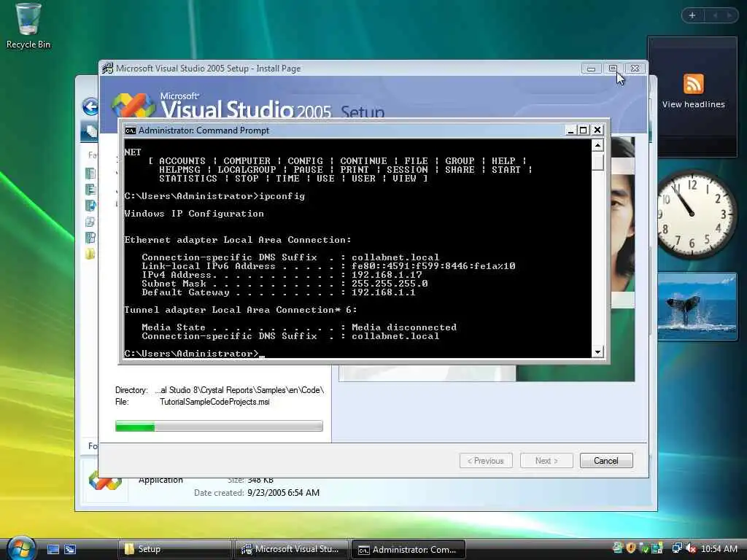Click the Command Prompt title bar C:\ icon
This screenshot has height=560, width=747.
click(130, 131)
